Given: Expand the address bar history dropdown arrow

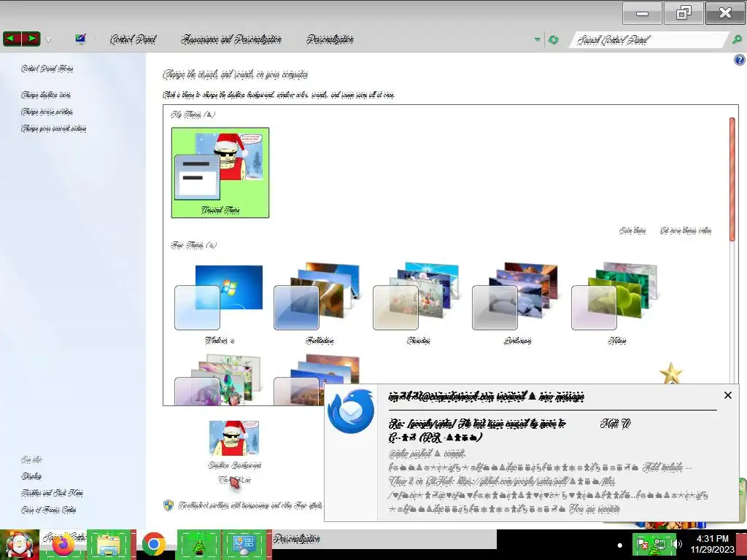Looking at the screenshot, I should [538, 39].
